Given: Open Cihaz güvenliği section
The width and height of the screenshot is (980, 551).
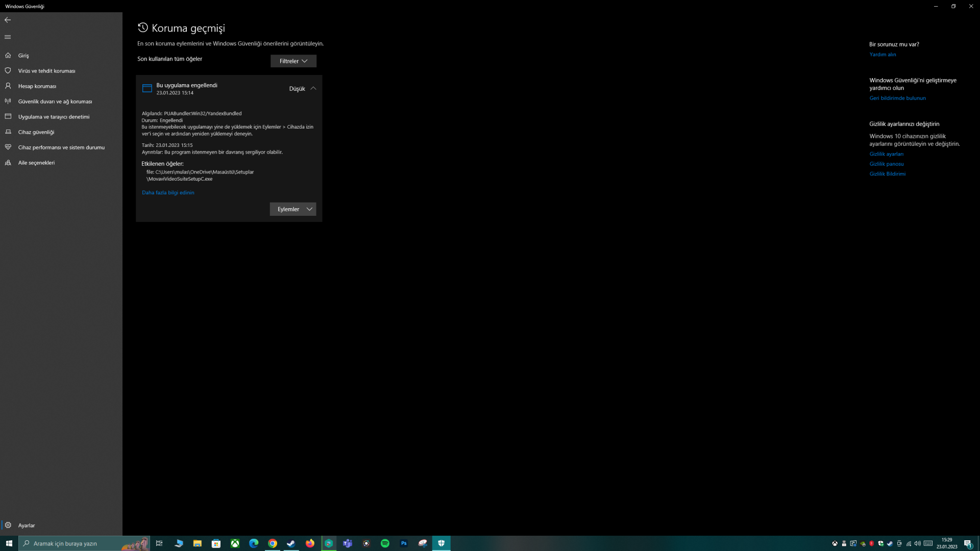Looking at the screenshot, I should pos(36,132).
